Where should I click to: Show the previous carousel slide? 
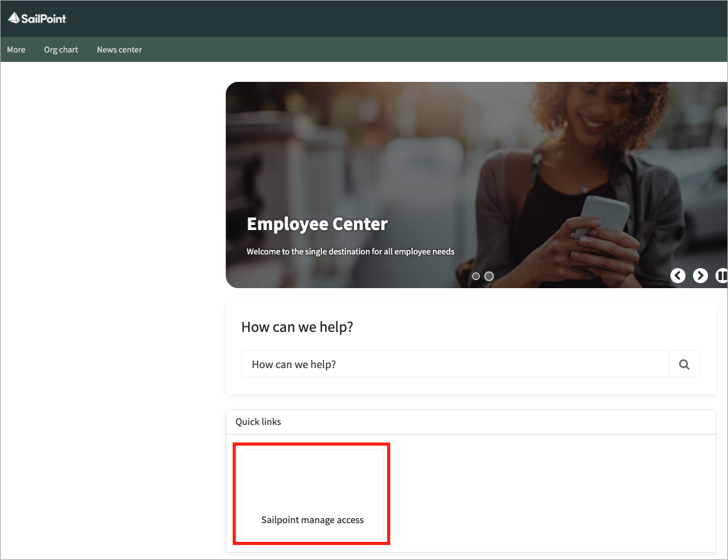click(x=678, y=276)
